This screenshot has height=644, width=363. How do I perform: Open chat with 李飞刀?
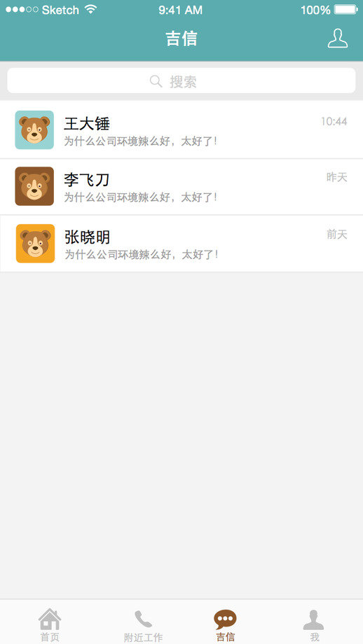tap(181, 186)
